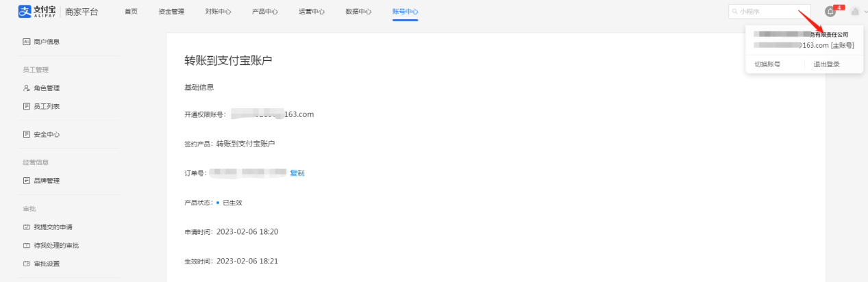Click 退出登录 to log out
Screen dimensions: 868x282
pos(826,64)
